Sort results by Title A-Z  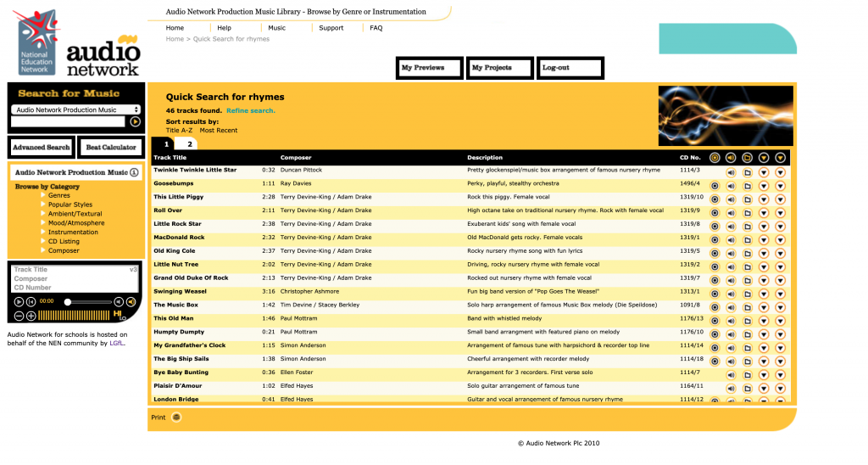(x=180, y=131)
